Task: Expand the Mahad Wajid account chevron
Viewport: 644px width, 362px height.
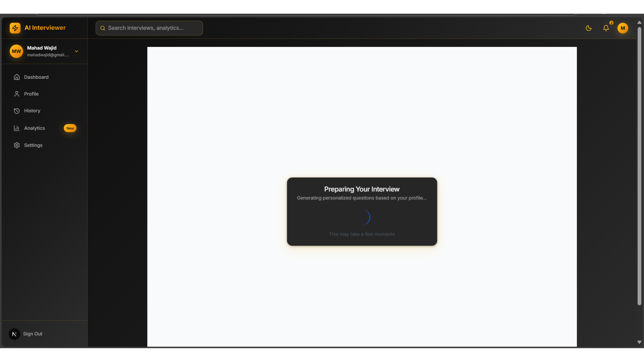Action: pyautogui.click(x=76, y=51)
